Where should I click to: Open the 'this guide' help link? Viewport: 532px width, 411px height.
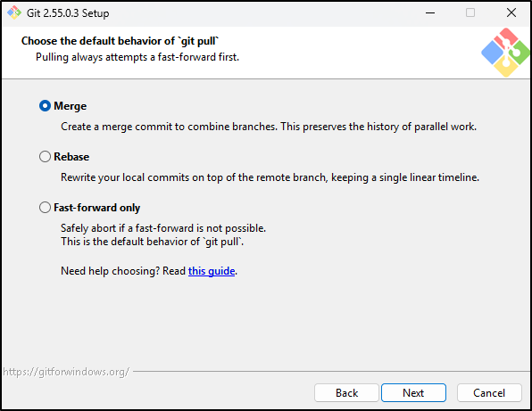click(x=212, y=271)
